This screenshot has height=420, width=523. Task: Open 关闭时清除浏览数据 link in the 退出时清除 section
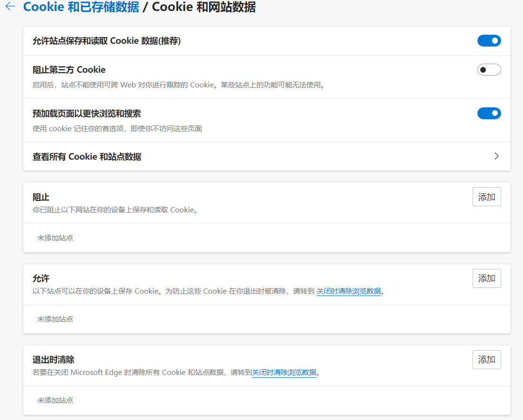[x=284, y=372]
